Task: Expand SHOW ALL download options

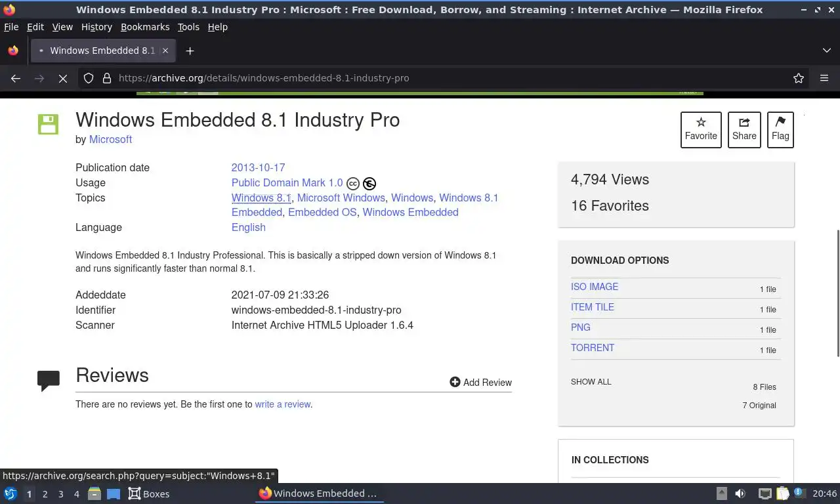Action: (x=591, y=382)
